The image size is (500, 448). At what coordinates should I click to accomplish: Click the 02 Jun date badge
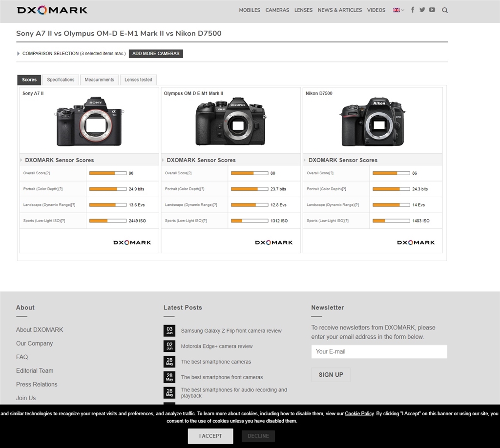click(x=169, y=346)
